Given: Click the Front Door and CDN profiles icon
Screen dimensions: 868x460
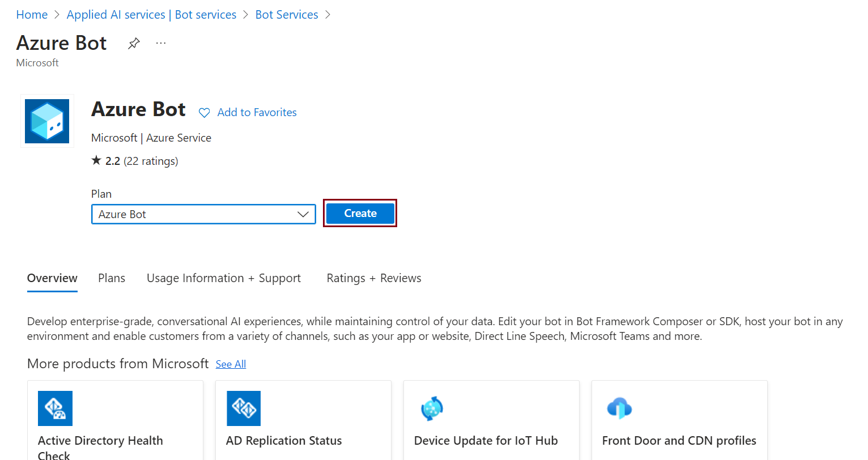Looking at the screenshot, I should point(619,408).
